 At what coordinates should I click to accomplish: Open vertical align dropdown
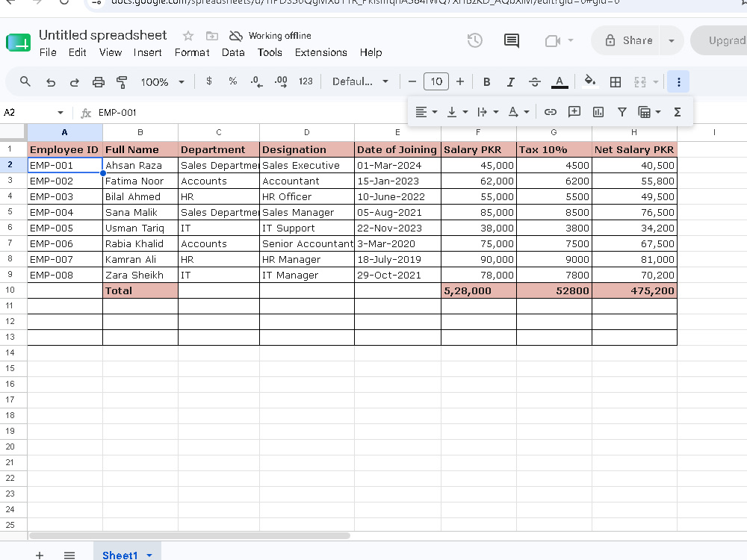coord(457,112)
